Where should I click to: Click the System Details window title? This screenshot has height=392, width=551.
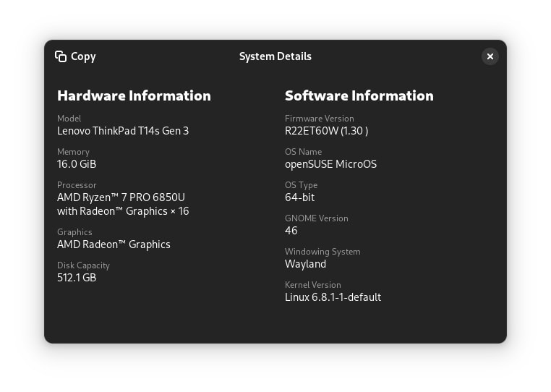[x=275, y=56]
